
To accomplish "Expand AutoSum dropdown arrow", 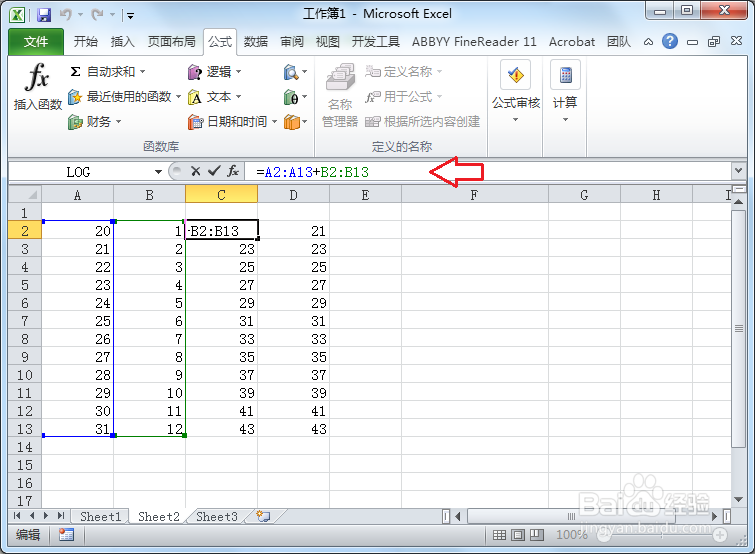I will [x=143, y=72].
